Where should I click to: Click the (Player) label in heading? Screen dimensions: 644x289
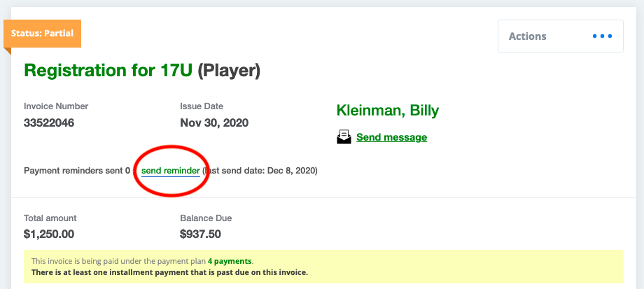[x=229, y=71]
